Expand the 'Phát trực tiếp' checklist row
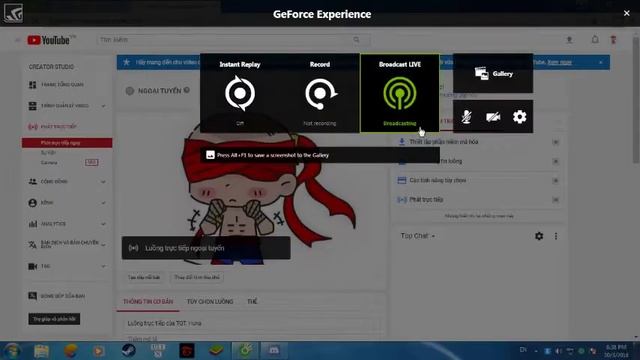 pyautogui.click(x=478, y=200)
